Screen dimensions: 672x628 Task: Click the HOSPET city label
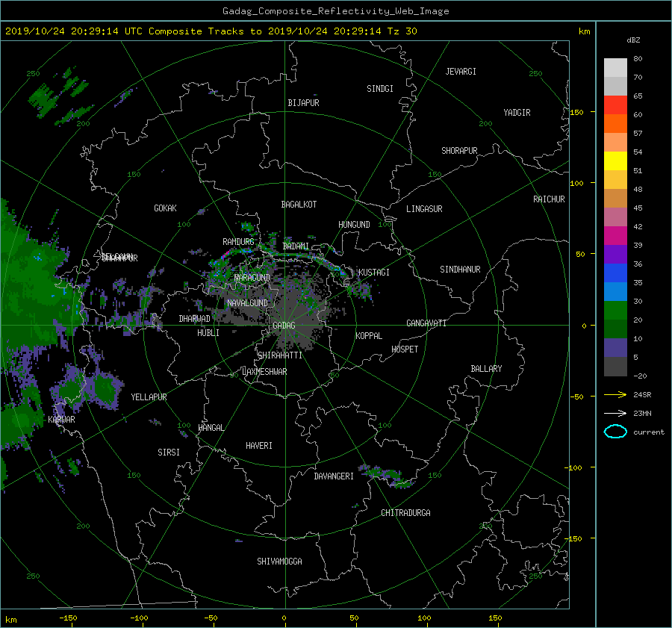pyautogui.click(x=405, y=349)
